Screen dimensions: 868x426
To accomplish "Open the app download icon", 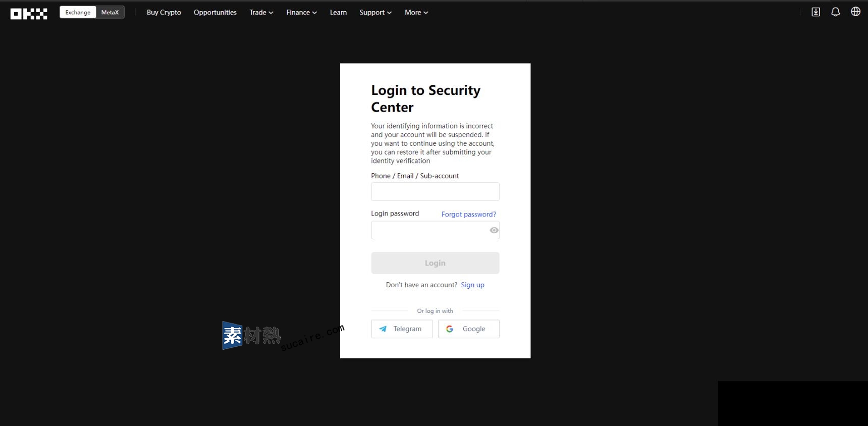I will [x=816, y=12].
